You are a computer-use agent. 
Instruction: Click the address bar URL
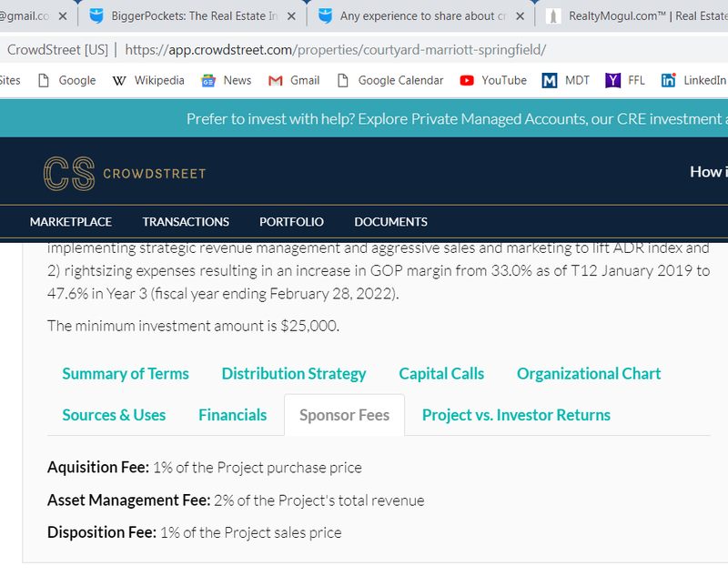(x=335, y=50)
